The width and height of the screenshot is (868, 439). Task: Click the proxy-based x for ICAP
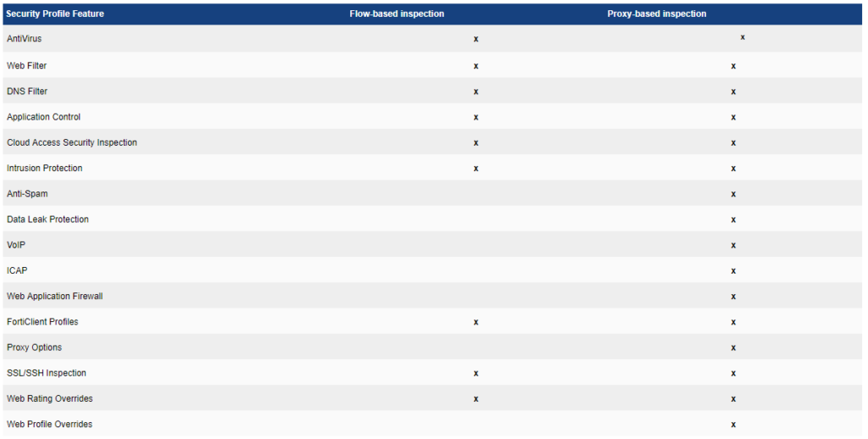733,271
